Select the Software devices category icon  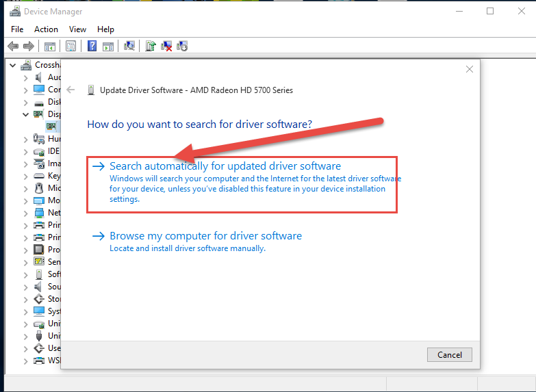(x=39, y=274)
